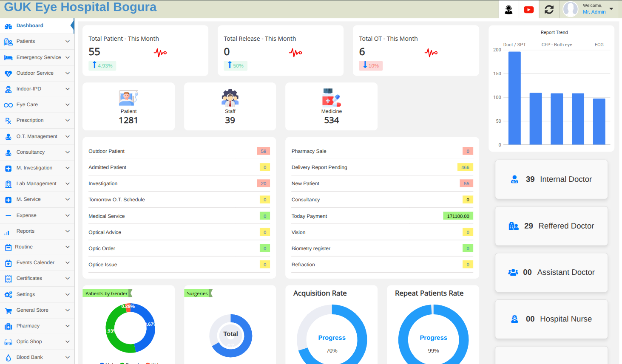Click the Settings gears icon
The height and width of the screenshot is (364, 622).
pyautogui.click(x=8, y=295)
